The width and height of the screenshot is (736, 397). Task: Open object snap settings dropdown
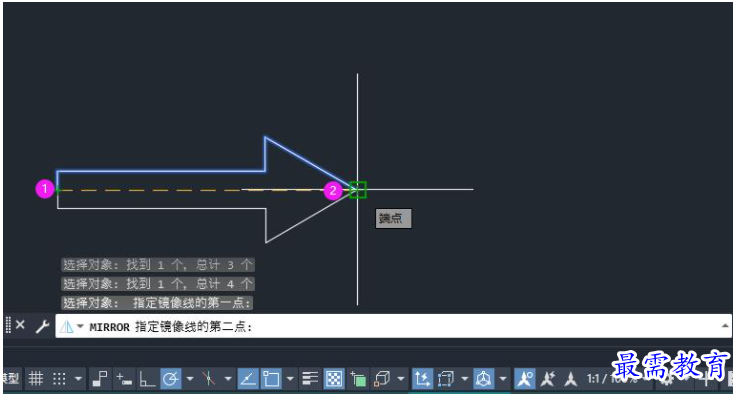click(290, 379)
